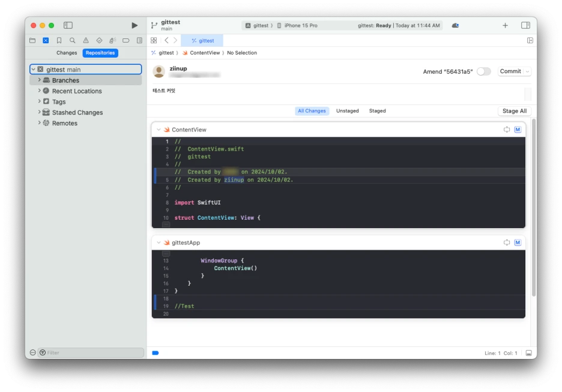This screenshot has height=392, width=562.
Task: Expand the Tags group
Action: point(40,101)
